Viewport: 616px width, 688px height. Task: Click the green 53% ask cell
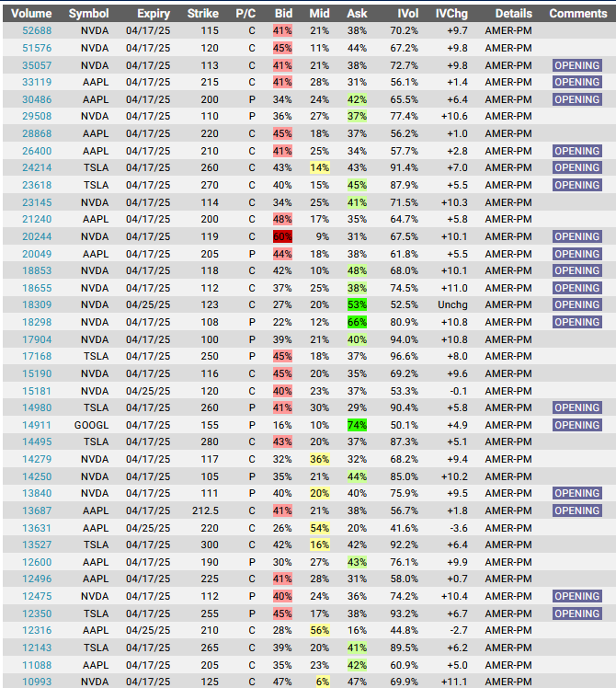[x=357, y=304]
